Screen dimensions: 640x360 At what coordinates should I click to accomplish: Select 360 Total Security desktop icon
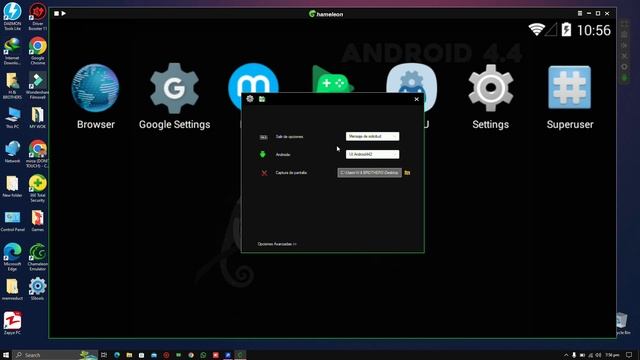[x=38, y=188]
